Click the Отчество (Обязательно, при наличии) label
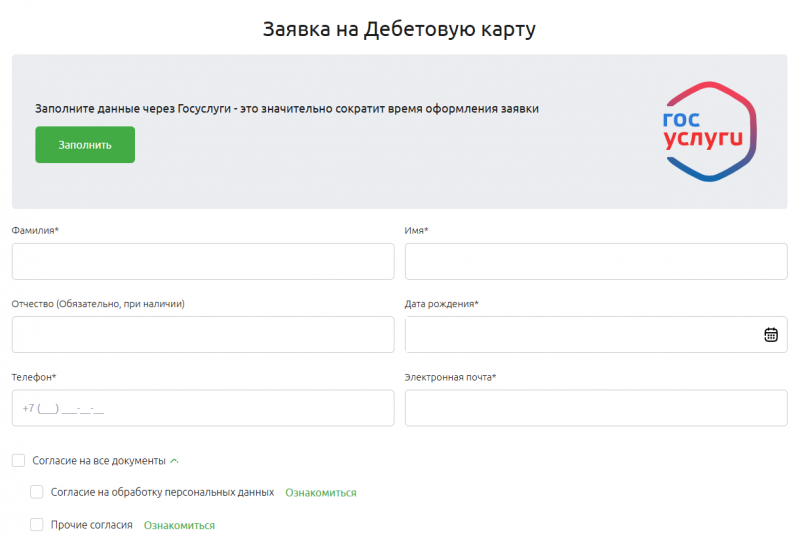 pyautogui.click(x=98, y=304)
